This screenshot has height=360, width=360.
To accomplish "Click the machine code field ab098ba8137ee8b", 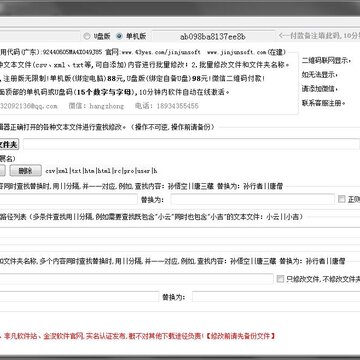I will coord(214,36).
